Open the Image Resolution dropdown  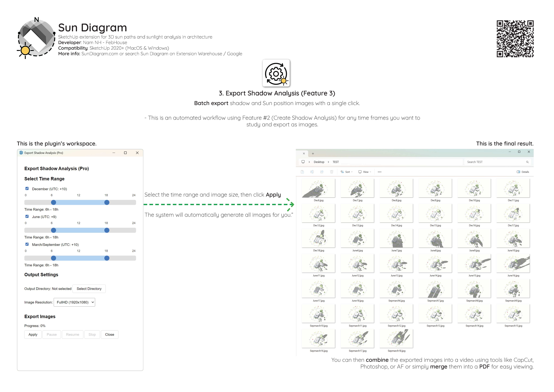coord(74,302)
